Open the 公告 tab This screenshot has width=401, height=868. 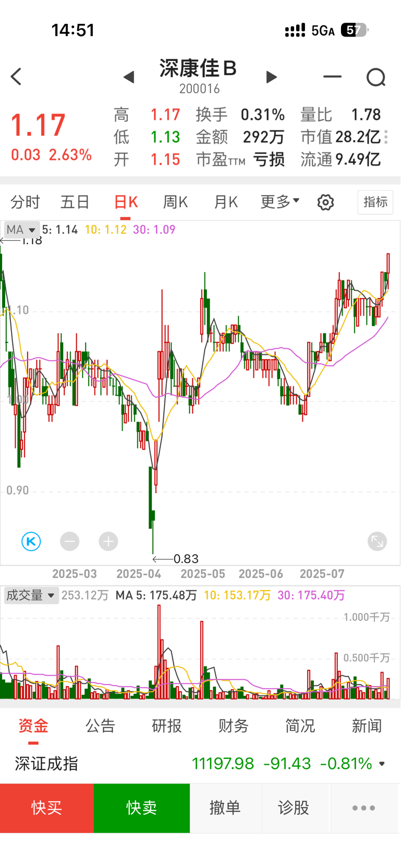point(100,726)
